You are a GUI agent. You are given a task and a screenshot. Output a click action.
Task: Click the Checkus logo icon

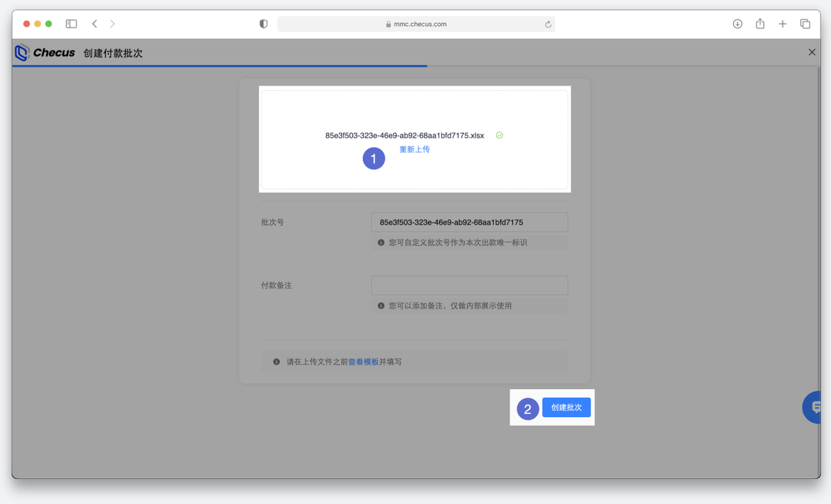[22, 53]
